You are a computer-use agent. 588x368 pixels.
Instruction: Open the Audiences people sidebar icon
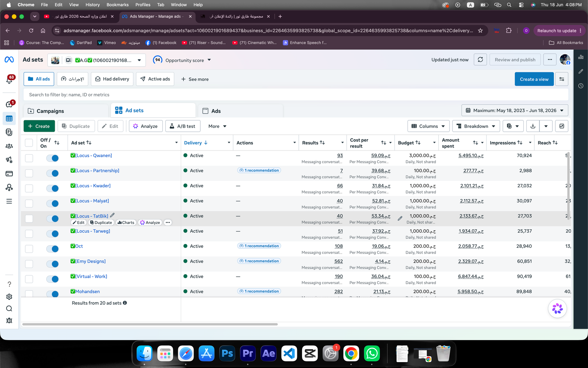tap(9, 146)
